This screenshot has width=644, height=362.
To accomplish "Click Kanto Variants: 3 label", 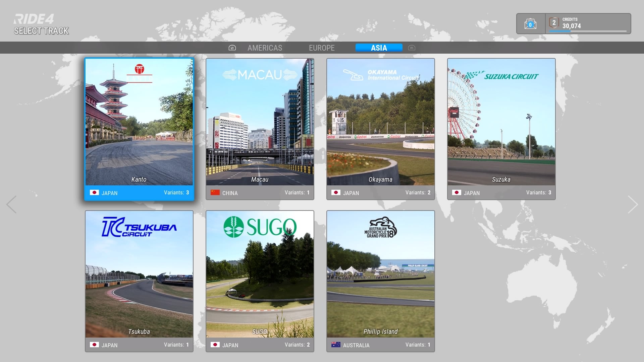I will coord(176,193).
